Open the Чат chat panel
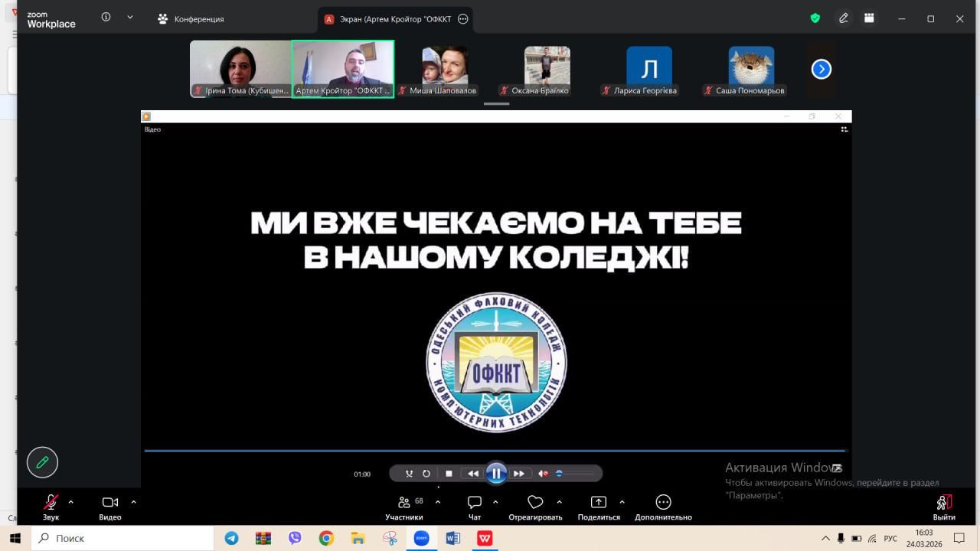The height and width of the screenshot is (551, 980). pos(475,503)
